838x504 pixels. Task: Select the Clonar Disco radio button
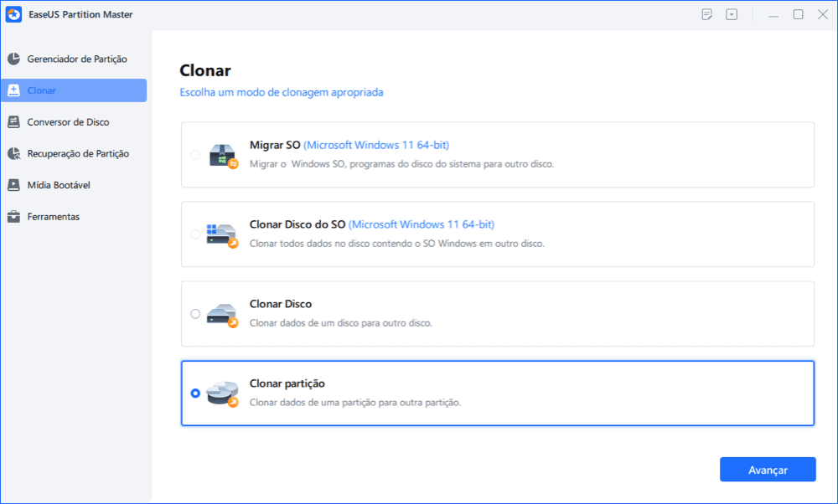point(195,314)
